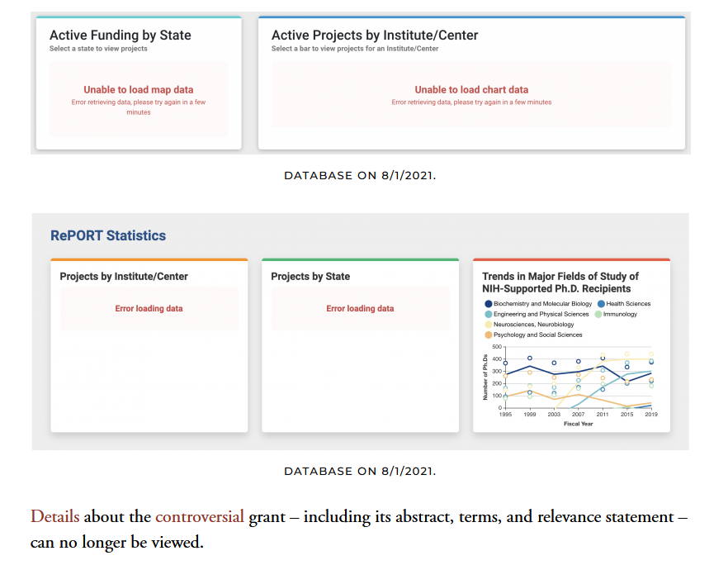Click the retry message under "Unable to load chart data"
This screenshot has height=565, width=728.
[471, 102]
